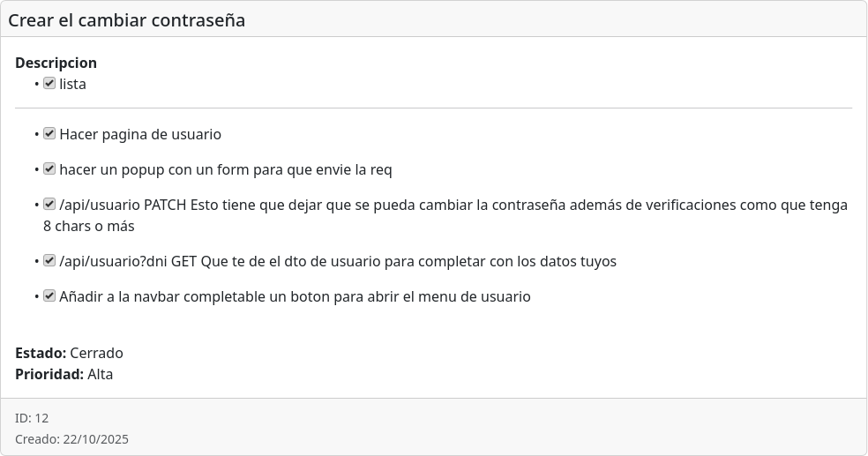This screenshot has height=456, width=868.
Task: Click the "Prioridad:" label
Action: coord(49,375)
